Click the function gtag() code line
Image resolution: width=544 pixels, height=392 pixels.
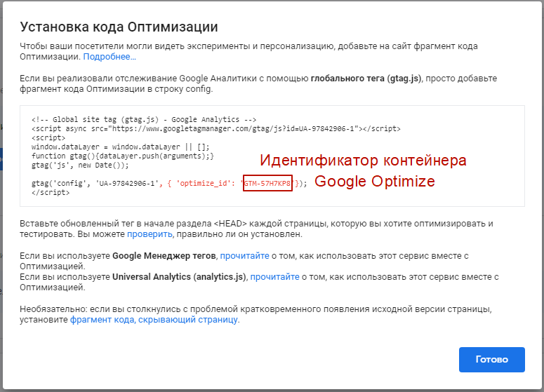click(122, 156)
